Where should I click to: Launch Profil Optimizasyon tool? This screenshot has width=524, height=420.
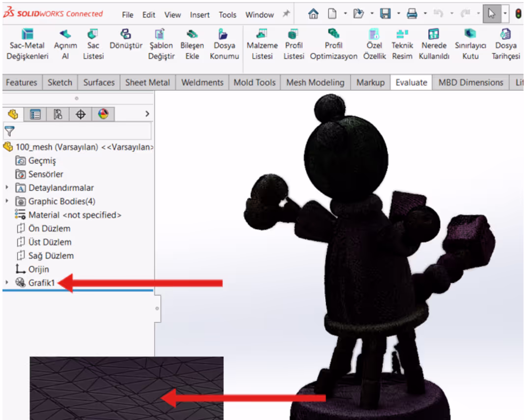coord(333,44)
